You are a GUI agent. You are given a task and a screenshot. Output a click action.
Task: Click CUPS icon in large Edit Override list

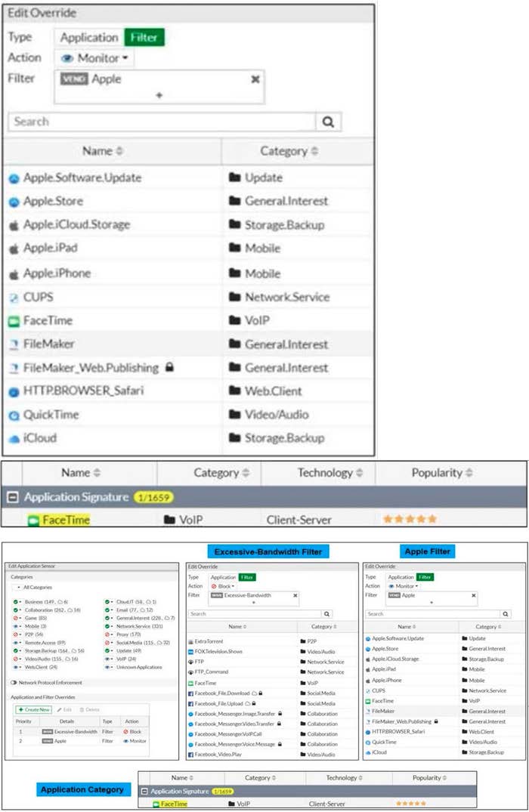click(x=14, y=298)
